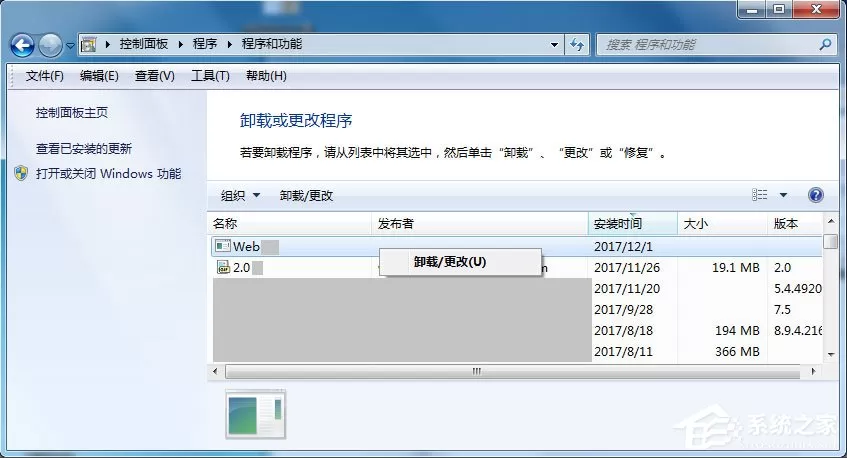Open the 文件(F) menu

(x=44, y=76)
